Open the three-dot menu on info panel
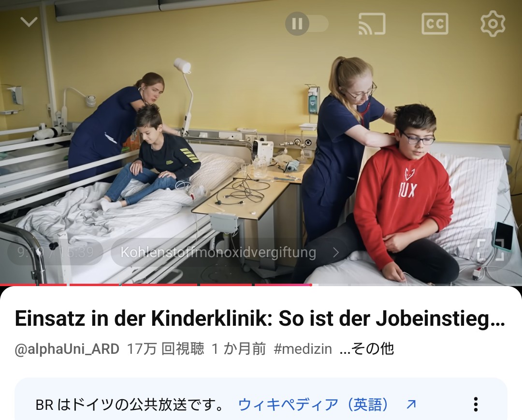The image size is (522, 420). [x=476, y=405]
